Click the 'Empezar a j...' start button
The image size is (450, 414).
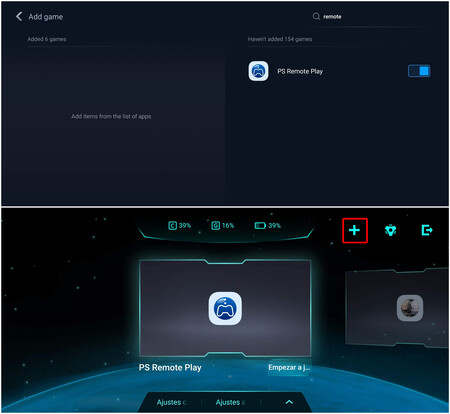(289, 367)
